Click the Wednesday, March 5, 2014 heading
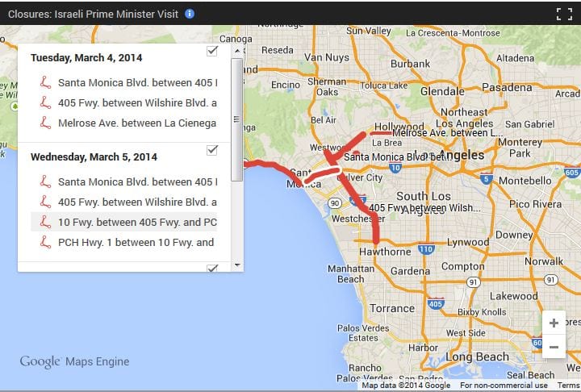This screenshot has width=581, height=392. pyautogui.click(x=94, y=157)
